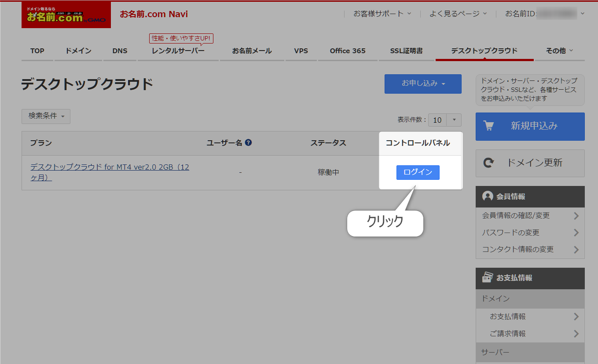The width and height of the screenshot is (598, 364).
Task: Click the 稼働中 status cell
Action: [x=328, y=173]
